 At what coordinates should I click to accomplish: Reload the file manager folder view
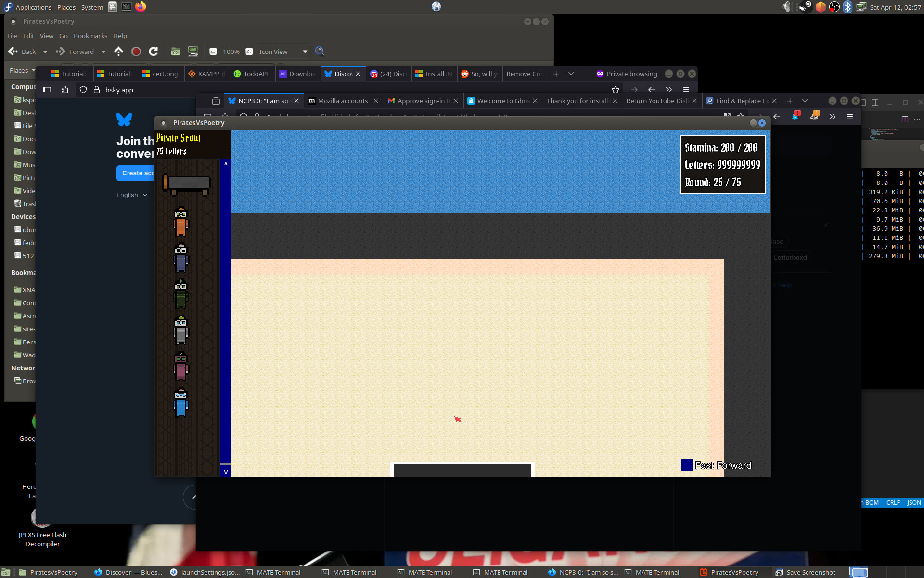(154, 52)
